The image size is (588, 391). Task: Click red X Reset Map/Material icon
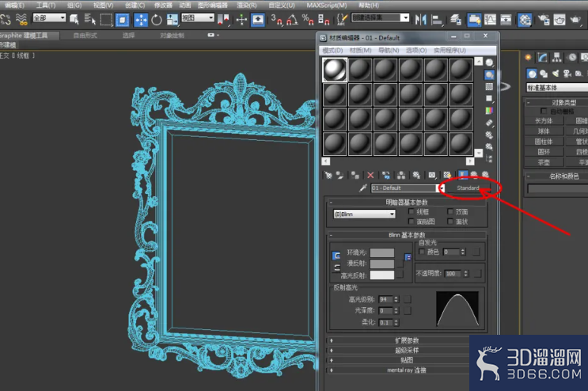tap(370, 175)
